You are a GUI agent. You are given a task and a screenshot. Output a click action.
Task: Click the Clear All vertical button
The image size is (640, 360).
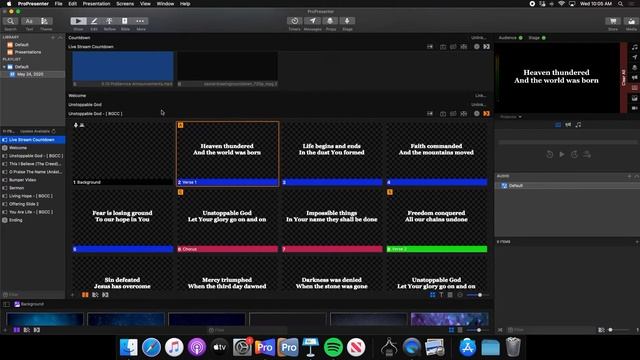pyautogui.click(x=624, y=78)
